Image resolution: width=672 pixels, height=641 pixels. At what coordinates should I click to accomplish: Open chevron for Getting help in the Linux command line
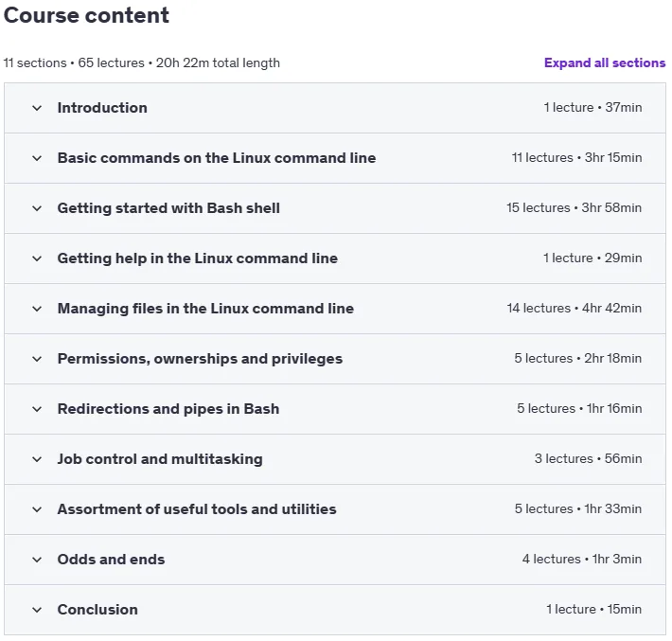point(37,258)
